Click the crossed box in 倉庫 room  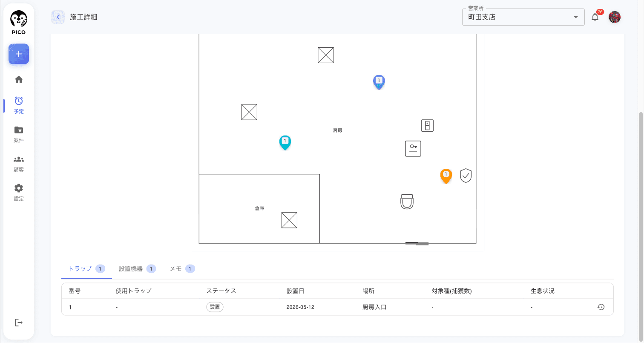(289, 220)
